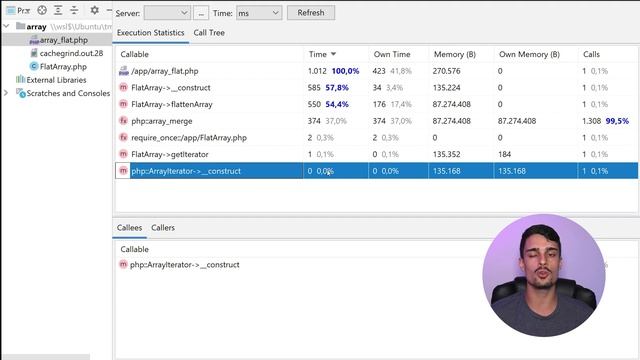The width and height of the screenshot is (640, 360).
Task: Click method icon in Callees list row
Action: point(123,264)
